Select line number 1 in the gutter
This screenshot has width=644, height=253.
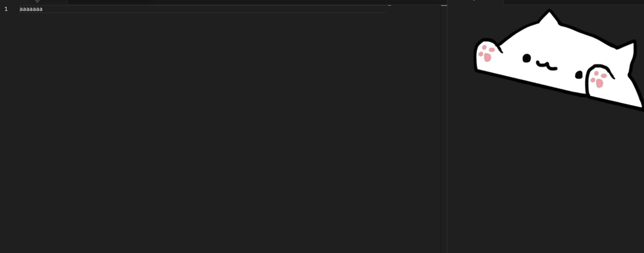tap(6, 9)
